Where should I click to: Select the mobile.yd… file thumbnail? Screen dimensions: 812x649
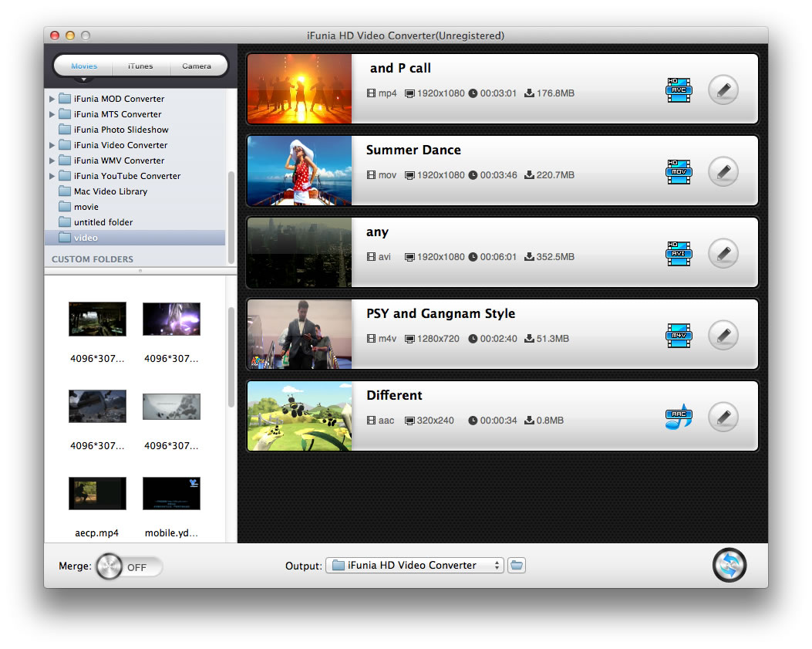coord(171,493)
